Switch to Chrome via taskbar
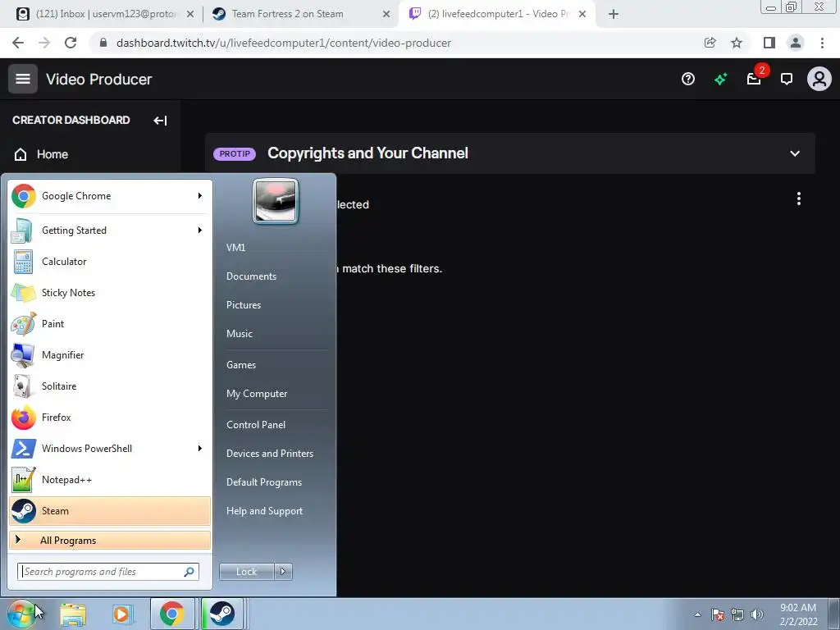Viewport: 840px width, 630px height. (172, 614)
